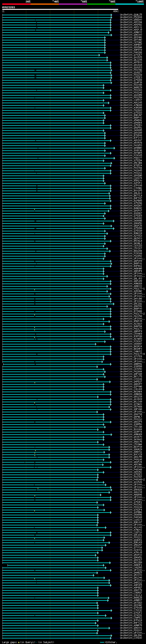Image resolution: width=146 pixels, height=644 pixels.
Task: Select hit UniRef100_A9SFB2
Action: (131, 25)
